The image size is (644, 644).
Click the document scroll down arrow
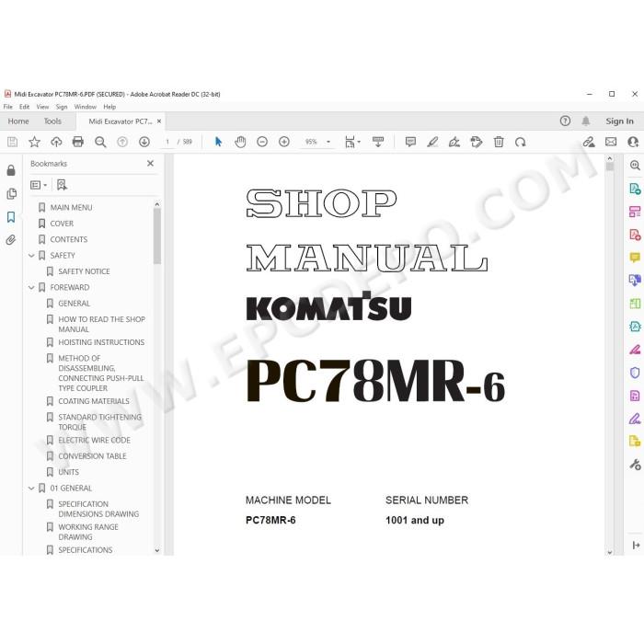tap(609, 552)
